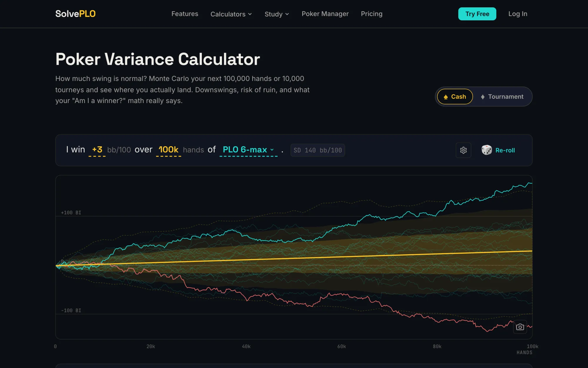Open the Features page

185,14
